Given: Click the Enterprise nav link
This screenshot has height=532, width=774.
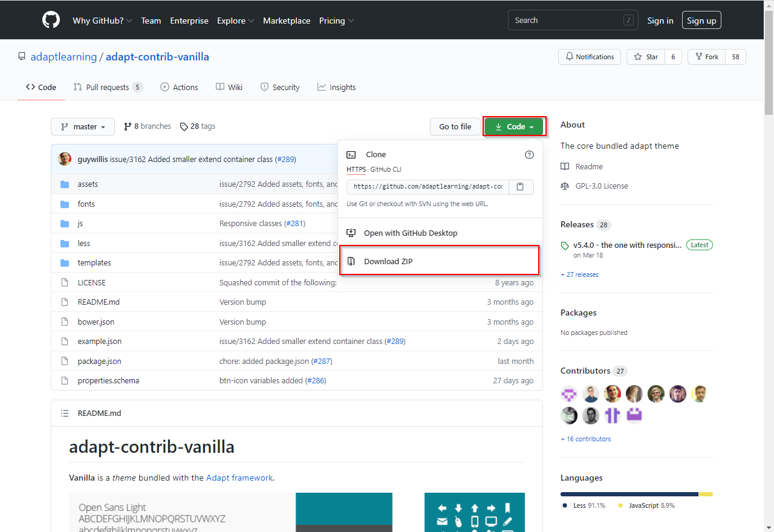Looking at the screenshot, I should [x=189, y=21].
